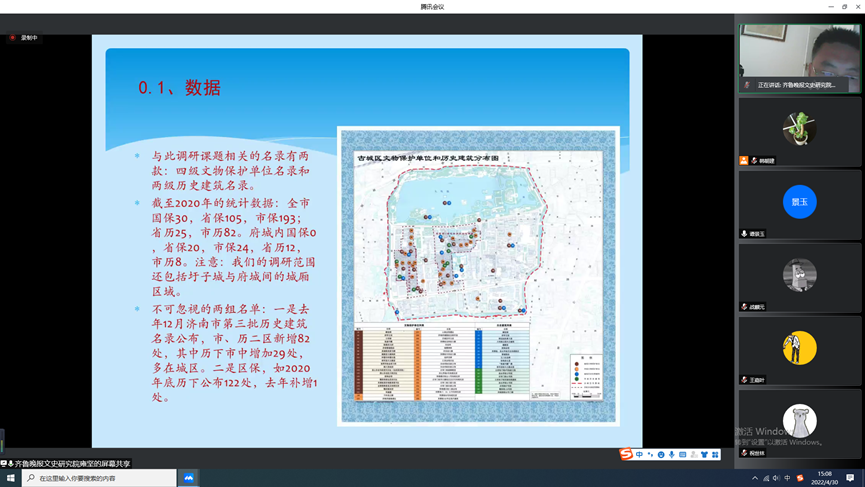This screenshot has height=487, width=865.
Task: Expand the hidden system tray icons
Action: (x=755, y=479)
